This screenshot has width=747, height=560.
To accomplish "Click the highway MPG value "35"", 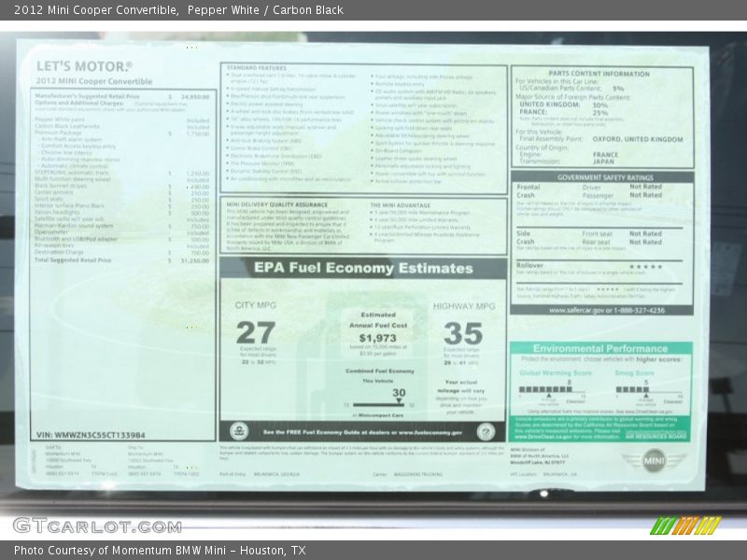I will 462,333.
